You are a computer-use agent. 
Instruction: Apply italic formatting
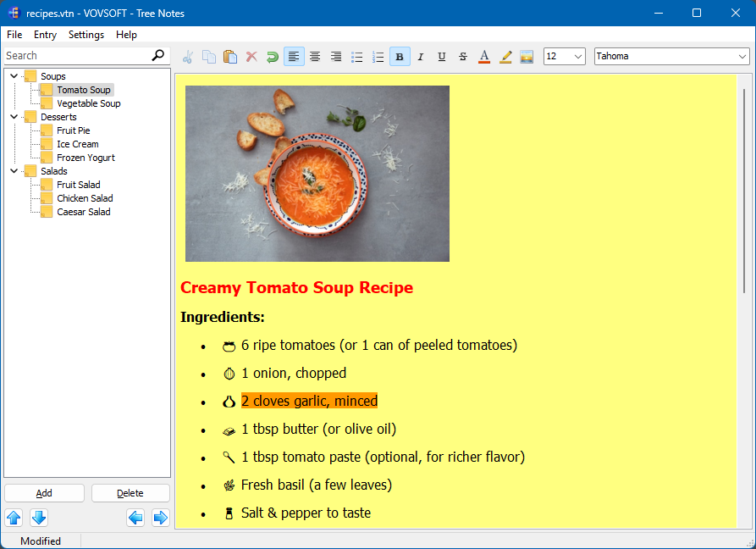420,56
